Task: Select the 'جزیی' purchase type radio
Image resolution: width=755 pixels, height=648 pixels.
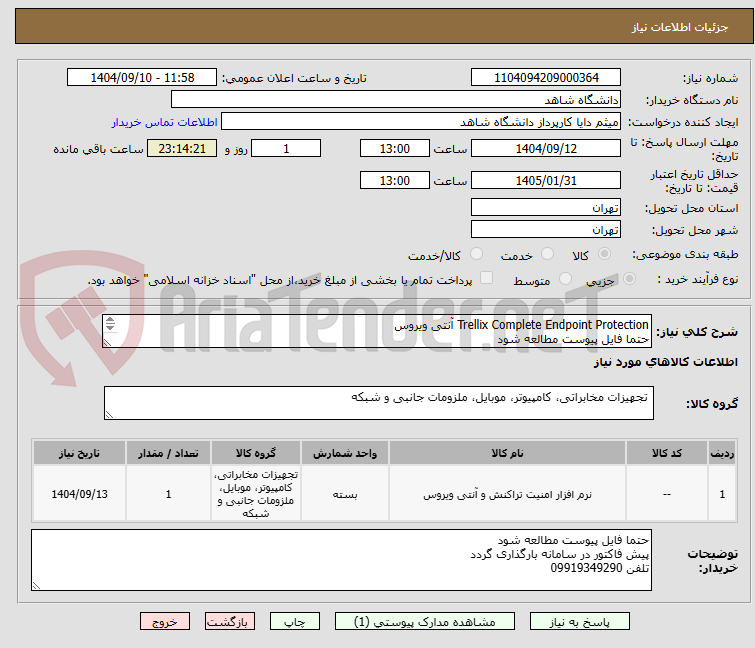Action: tap(629, 279)
